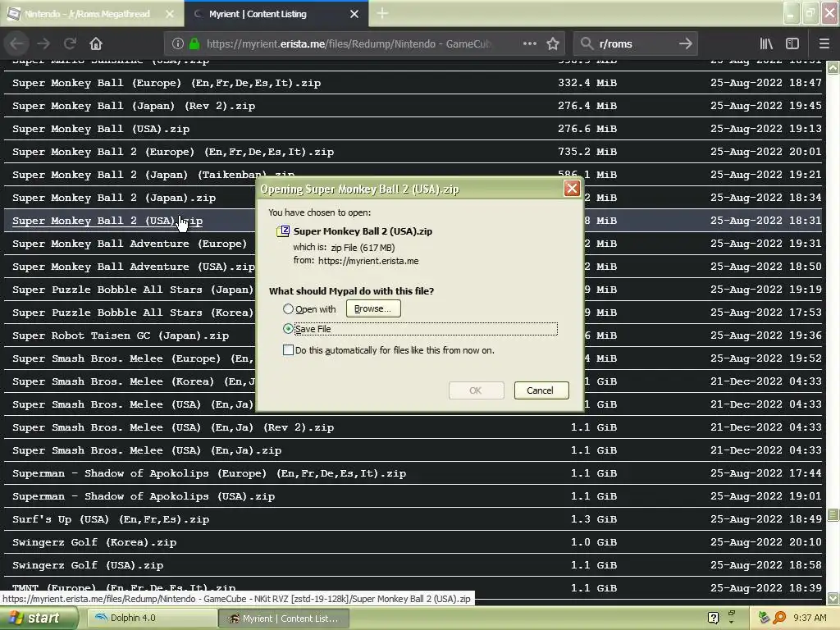Switch to Dolphin 4.0 taskbar item
The width and height of the screenshot is (840, 630).
[152, 618]
